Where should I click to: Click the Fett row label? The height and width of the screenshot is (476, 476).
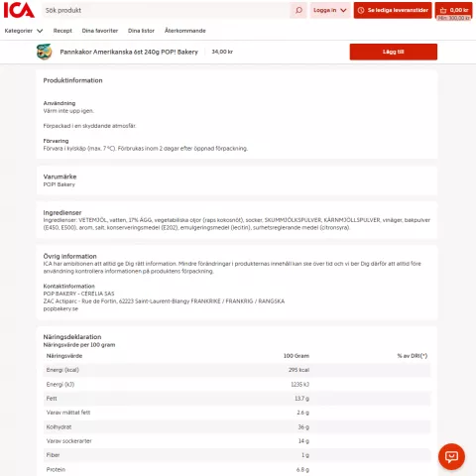52,399
